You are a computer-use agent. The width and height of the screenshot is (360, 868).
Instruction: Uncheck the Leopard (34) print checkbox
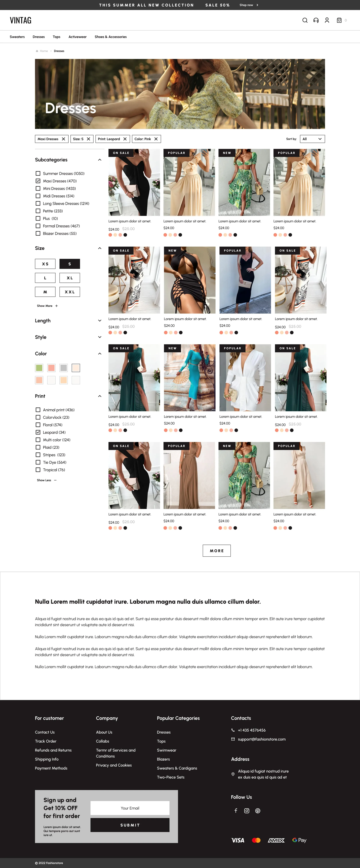click(38, 432)
